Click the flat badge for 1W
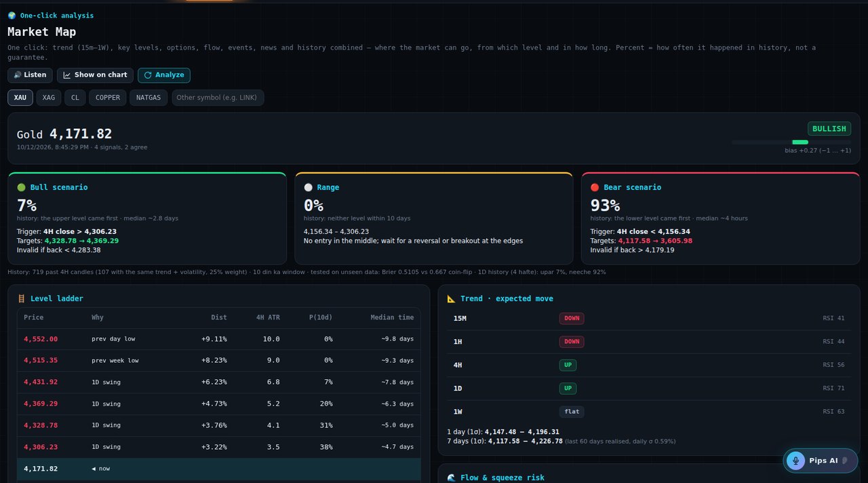This screenshot has height=483, width=868. 572,412
